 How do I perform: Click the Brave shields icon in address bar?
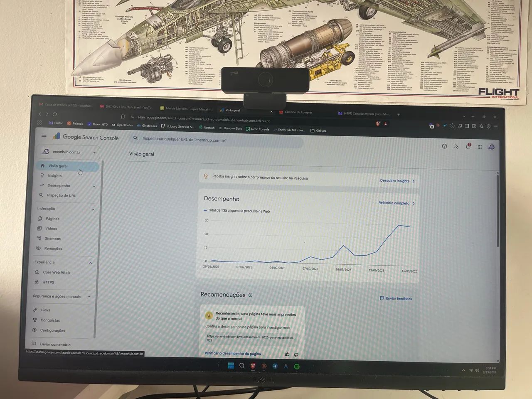click(378, 123)
